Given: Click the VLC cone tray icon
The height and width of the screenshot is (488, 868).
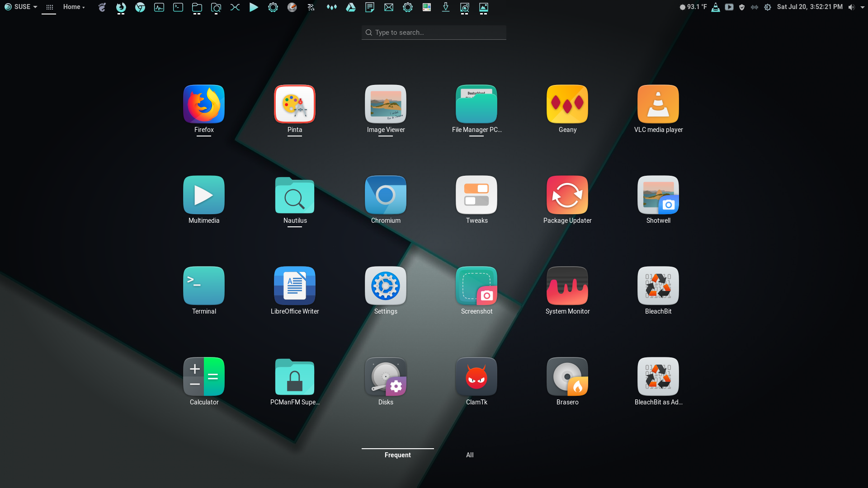Looking at the screenshot, I should 716,7.
